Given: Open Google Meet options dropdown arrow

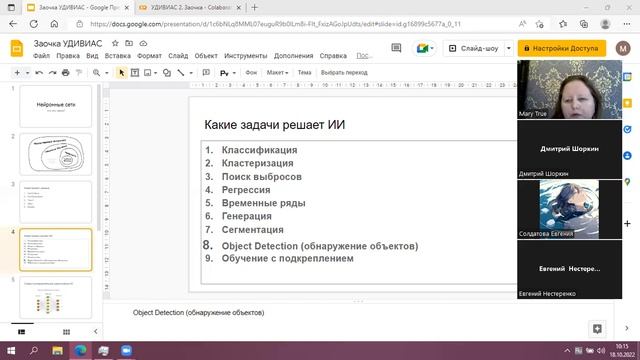Looking at the screenshot, I should pos(432,49).
